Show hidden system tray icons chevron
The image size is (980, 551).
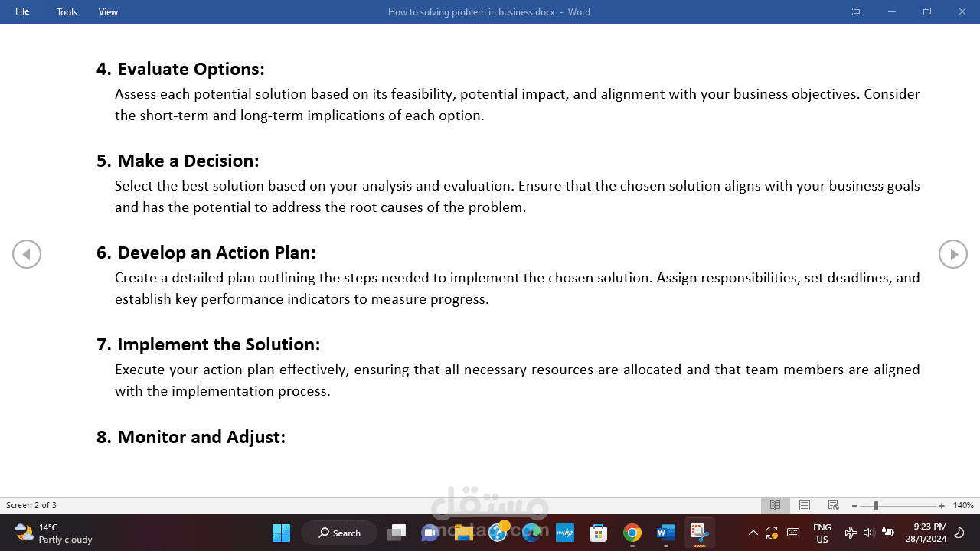pyautogui.click(x=753, y=533)
